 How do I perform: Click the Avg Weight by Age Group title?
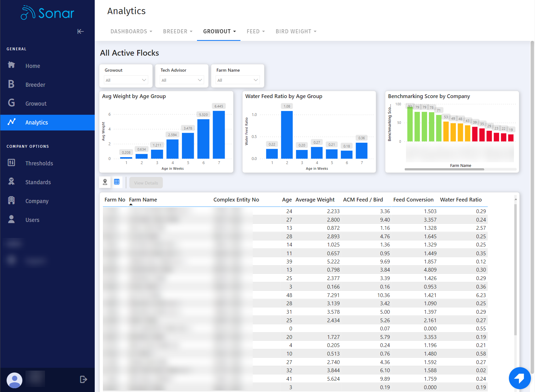tap(134, 96)
